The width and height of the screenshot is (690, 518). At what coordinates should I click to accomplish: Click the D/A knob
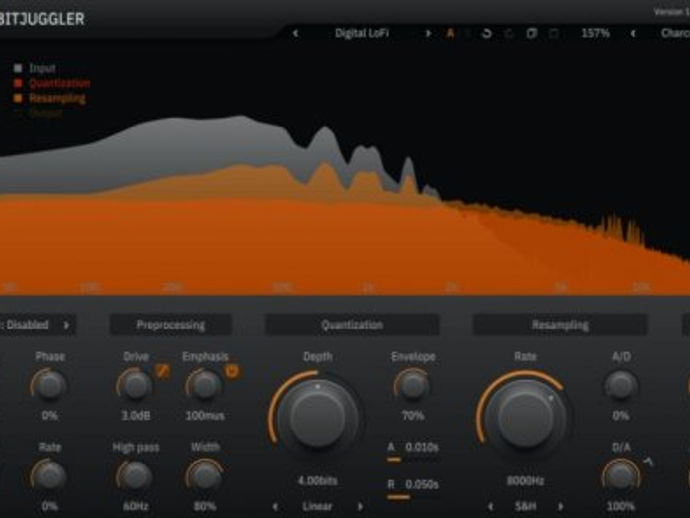[x=621, y=476]
